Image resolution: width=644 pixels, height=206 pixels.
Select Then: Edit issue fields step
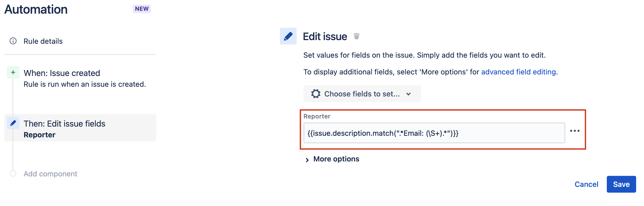pyautogui.click(x=64, y=124)
